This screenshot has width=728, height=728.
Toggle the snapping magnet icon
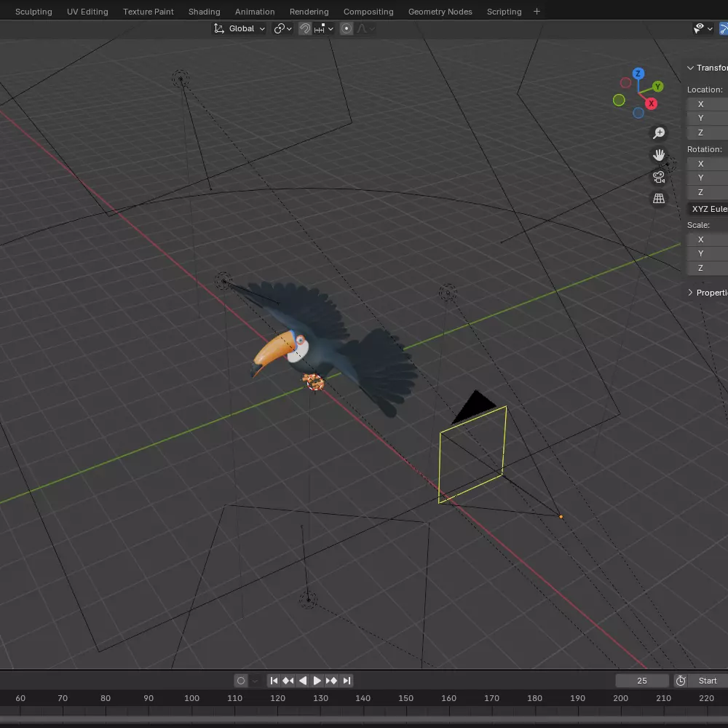click(x=304, y=29)
